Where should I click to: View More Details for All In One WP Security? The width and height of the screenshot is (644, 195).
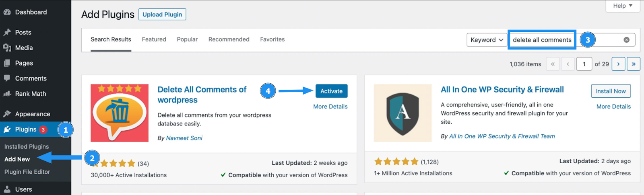tap(613, 107)
